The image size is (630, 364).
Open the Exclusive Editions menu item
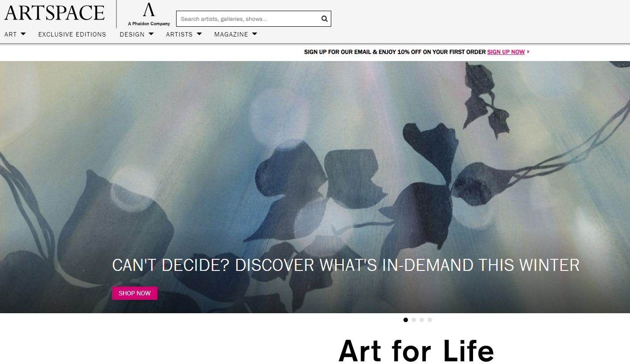tap(72, 34)
